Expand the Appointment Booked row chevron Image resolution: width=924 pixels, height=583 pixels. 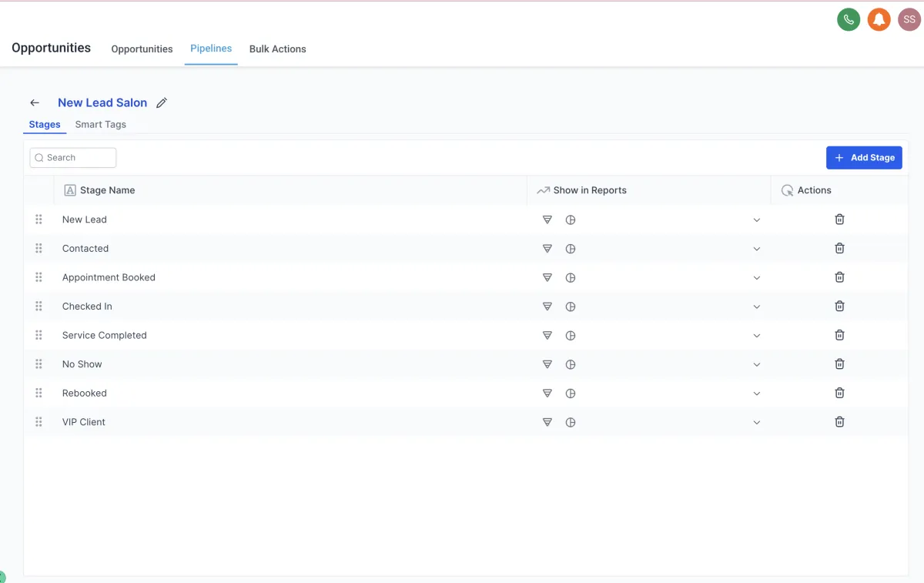coord(756,278)
